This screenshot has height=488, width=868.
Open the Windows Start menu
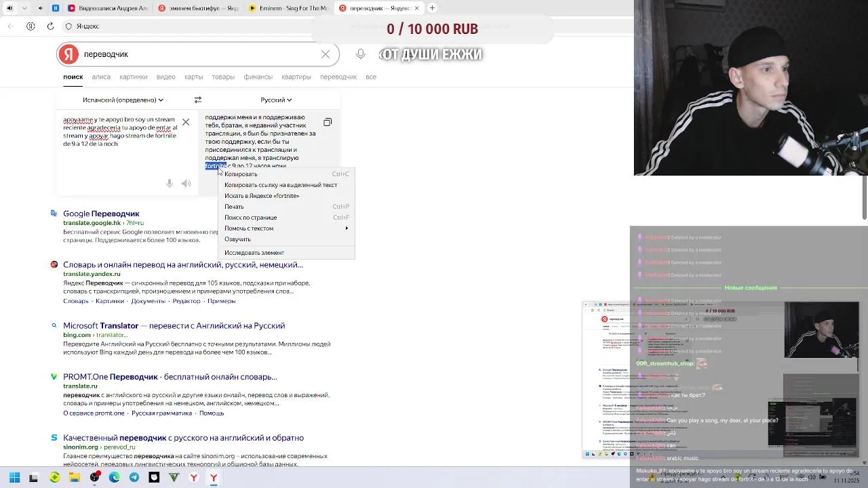pos(14,478)
